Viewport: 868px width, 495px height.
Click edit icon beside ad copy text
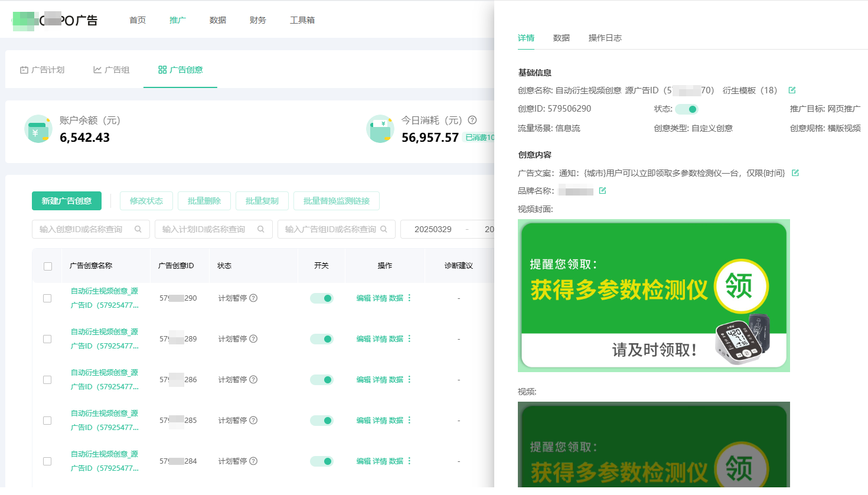coord(795,173)
